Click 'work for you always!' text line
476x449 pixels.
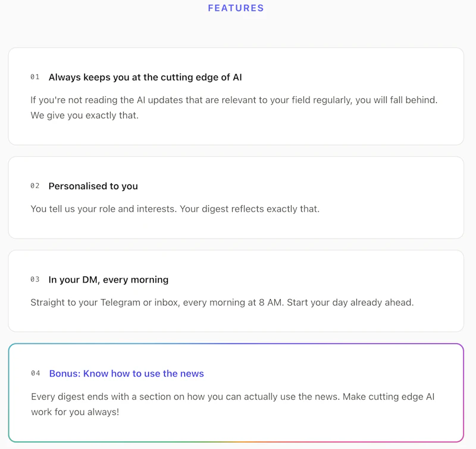[75, 412]
